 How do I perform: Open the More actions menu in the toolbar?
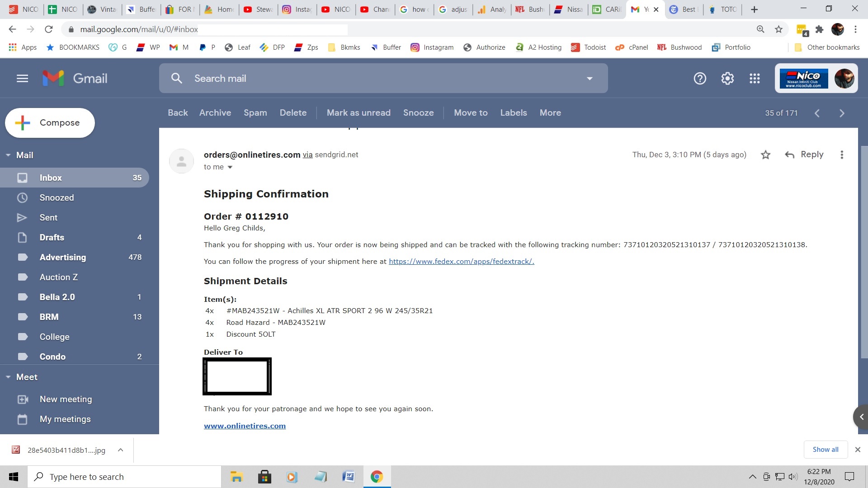pyautogui.click(x=550, y=113)
